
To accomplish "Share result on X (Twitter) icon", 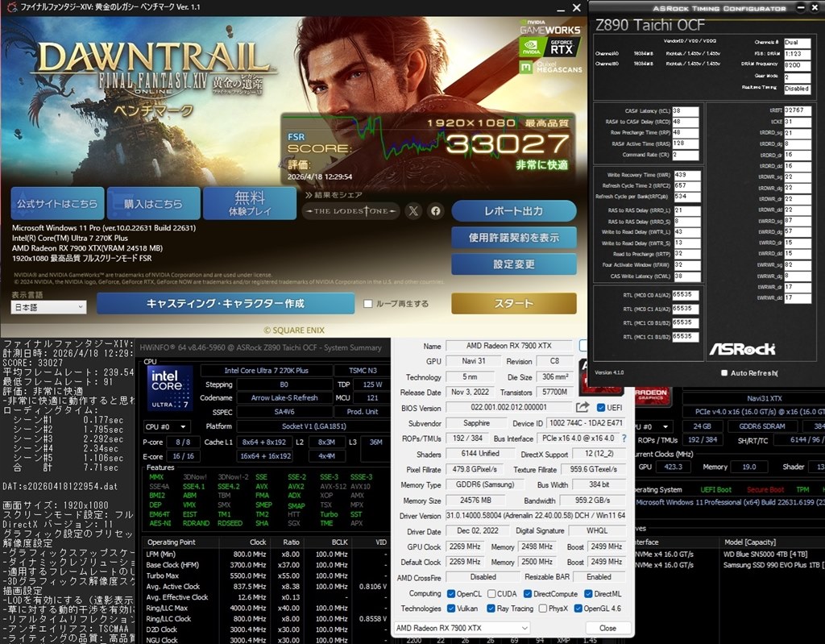I will (x=413, y=211).
